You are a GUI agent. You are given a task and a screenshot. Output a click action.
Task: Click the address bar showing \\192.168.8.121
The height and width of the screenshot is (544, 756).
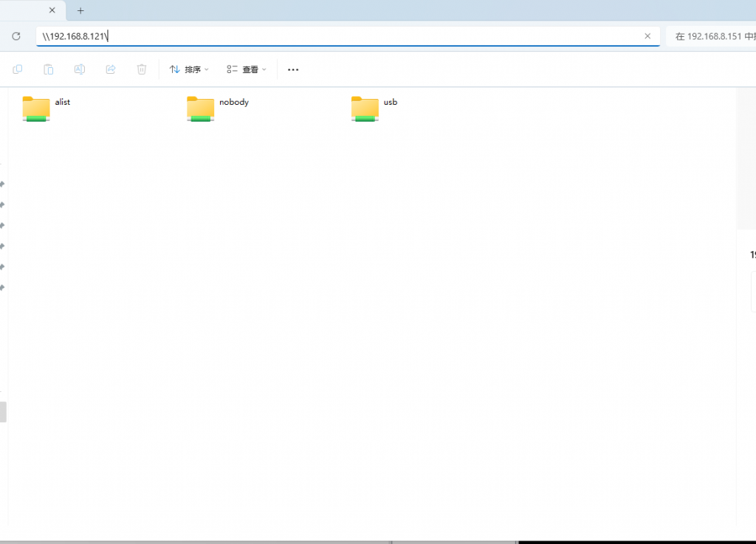[295, 35]
